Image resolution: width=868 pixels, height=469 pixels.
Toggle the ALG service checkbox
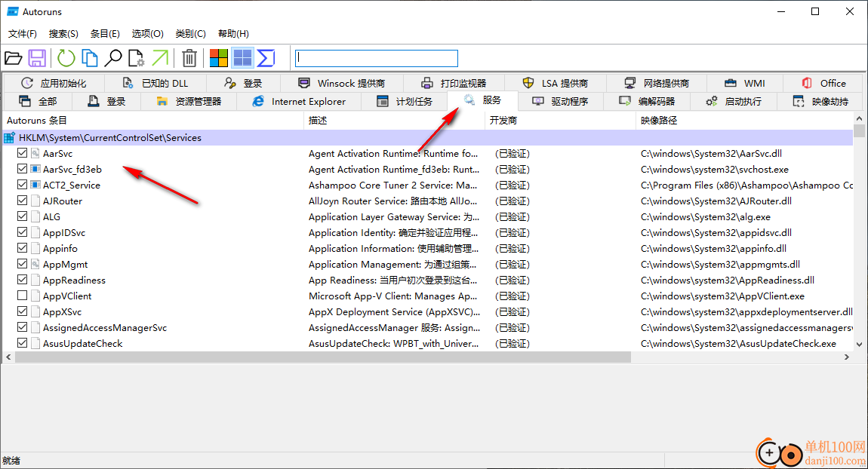pos(22,216)
